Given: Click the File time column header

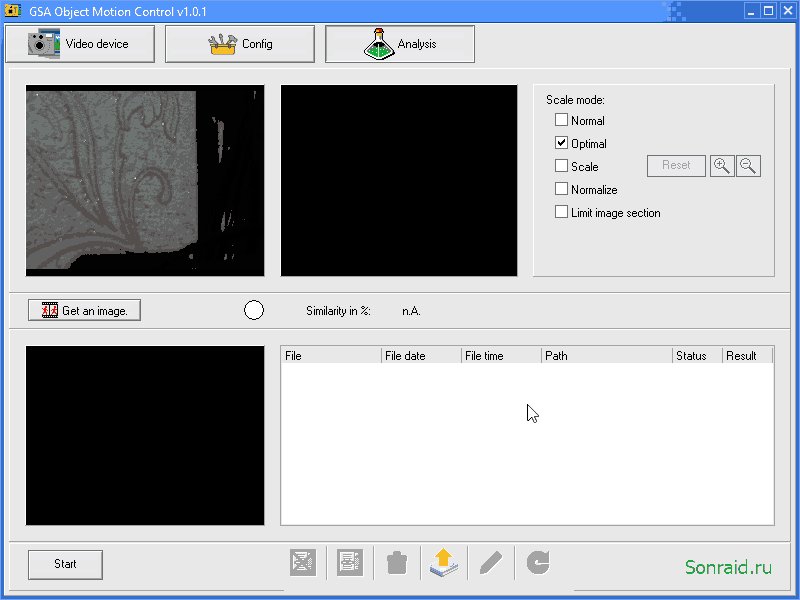Looking at the screenshot, I should (x=501, y=356).
